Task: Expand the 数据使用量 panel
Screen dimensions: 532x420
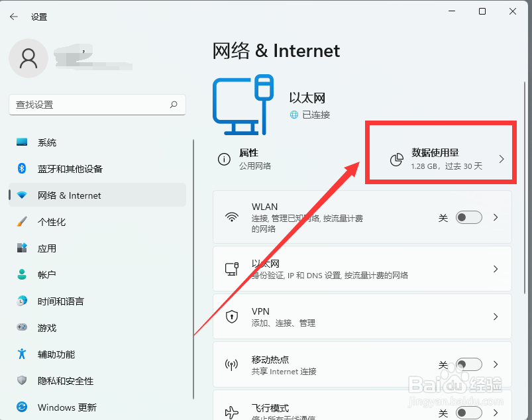Action: click(x=440, y=159)
